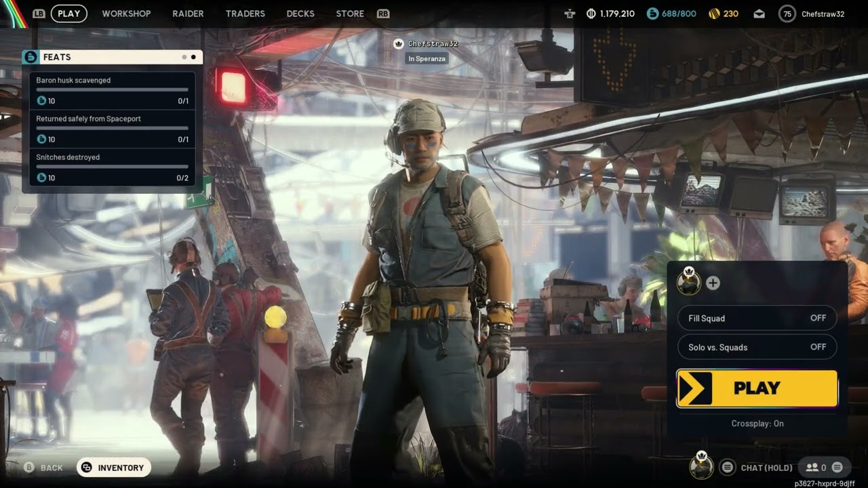Click the coin currency icon beside 1,179,210
Image resolution: width=868 pixels, height=488 pixels.
591,14
